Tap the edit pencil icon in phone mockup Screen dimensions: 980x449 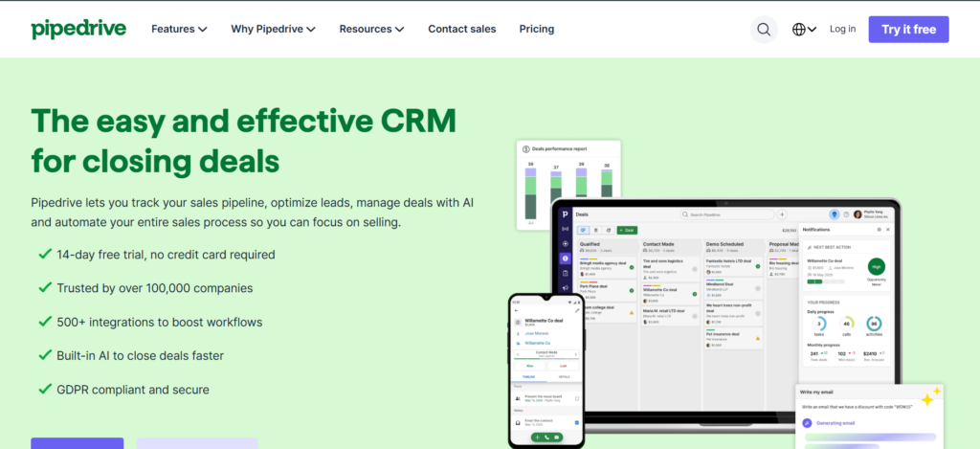(577, 311)
